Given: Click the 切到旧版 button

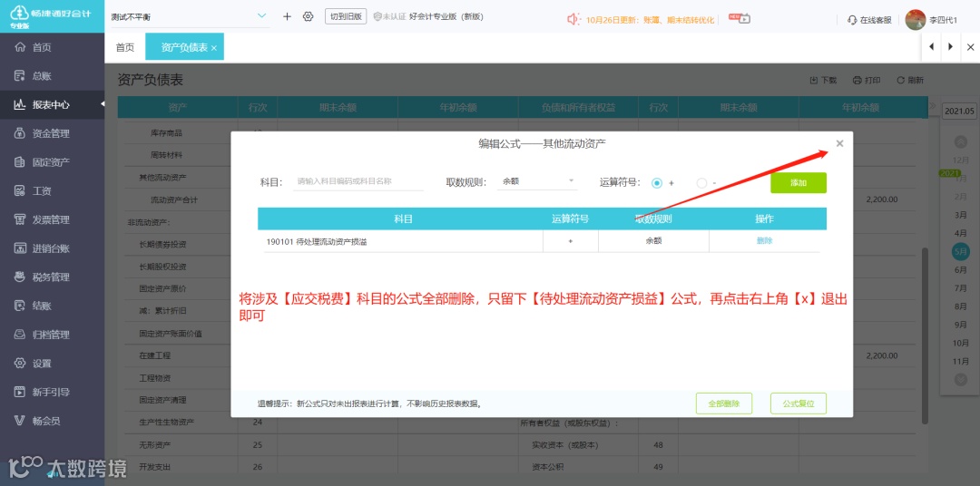Looking at the screenshot, I should coord(346,17).
